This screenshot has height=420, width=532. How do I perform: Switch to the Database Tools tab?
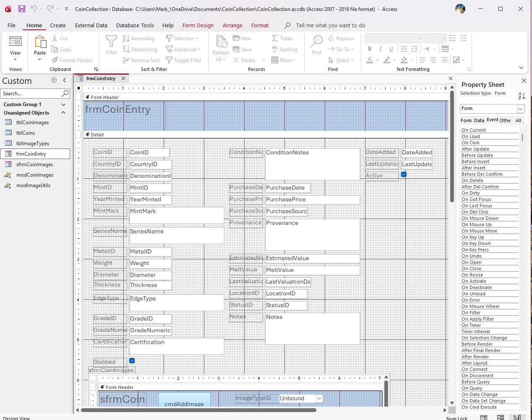135,25
